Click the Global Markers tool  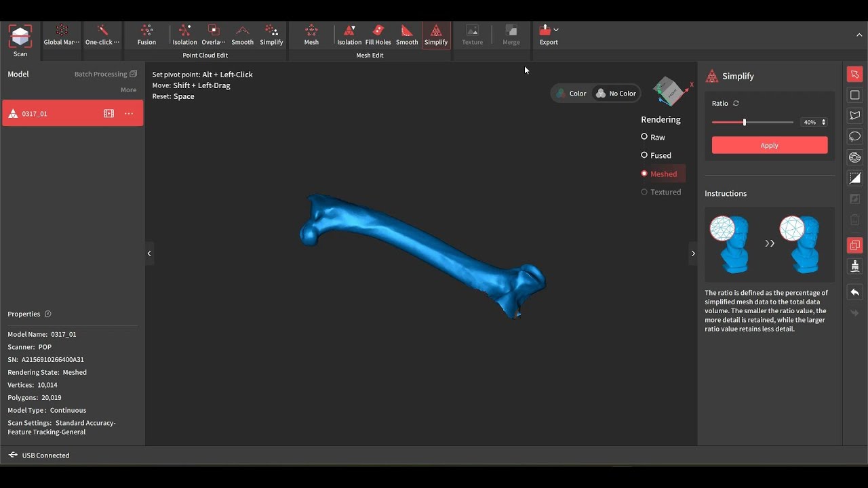click(x=62, y=35)
